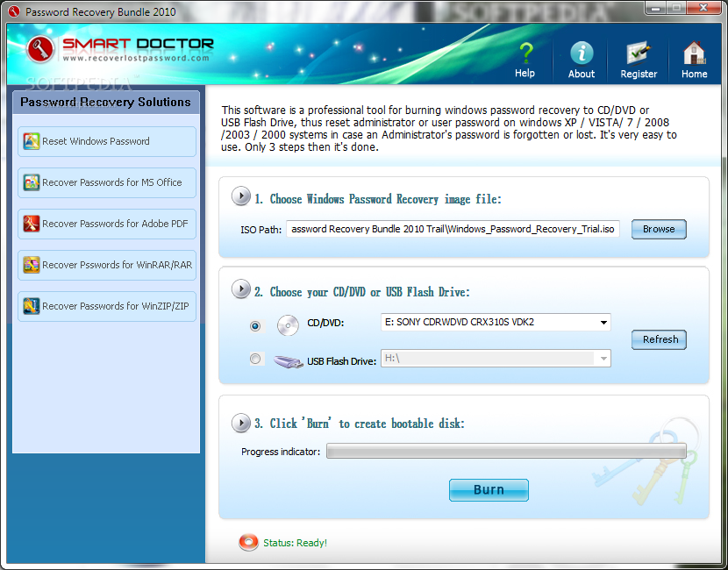Click the step 1 arrow icon
The image size is (728, 570).
[x=241, y=196]
